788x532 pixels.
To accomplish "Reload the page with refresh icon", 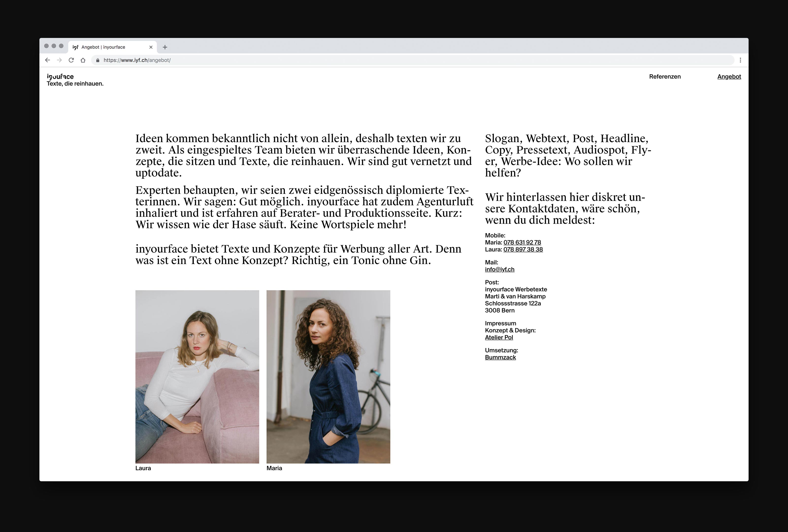I will click(x=71, y=60).
